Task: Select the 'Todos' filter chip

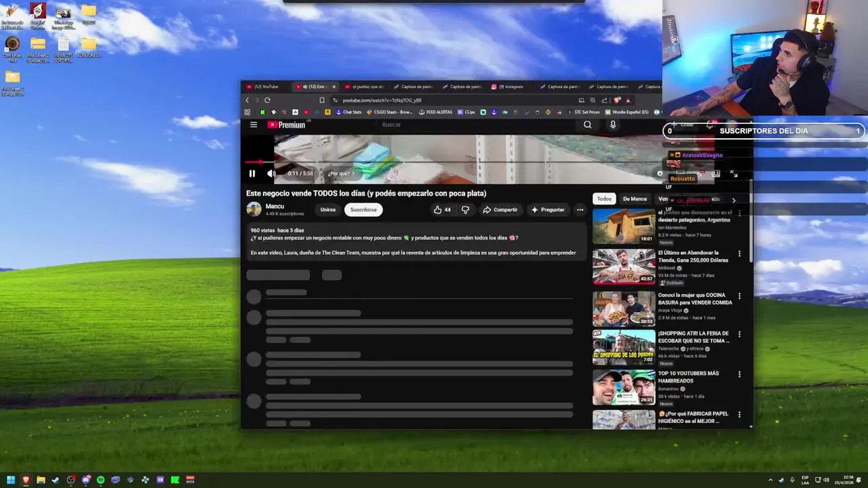Action: (604, 199)
